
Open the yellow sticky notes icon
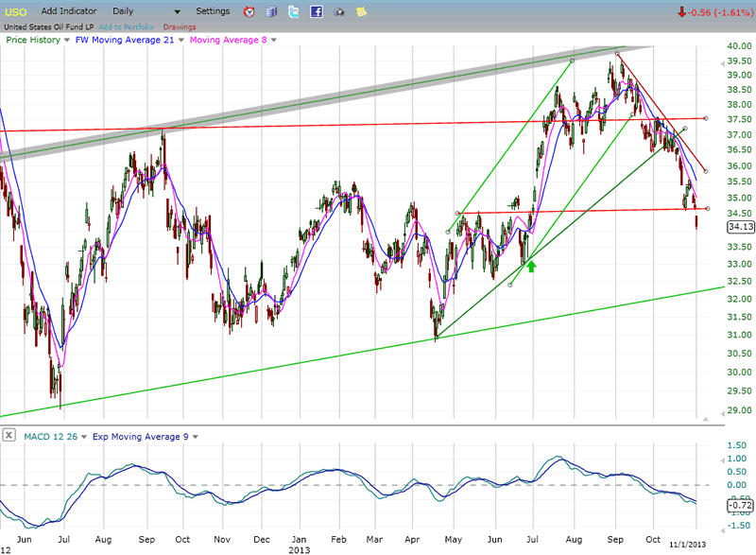tap(361, 12)
